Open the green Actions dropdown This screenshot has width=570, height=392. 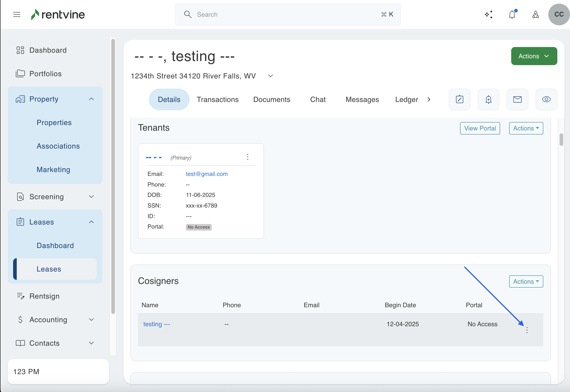click(534, 56)
